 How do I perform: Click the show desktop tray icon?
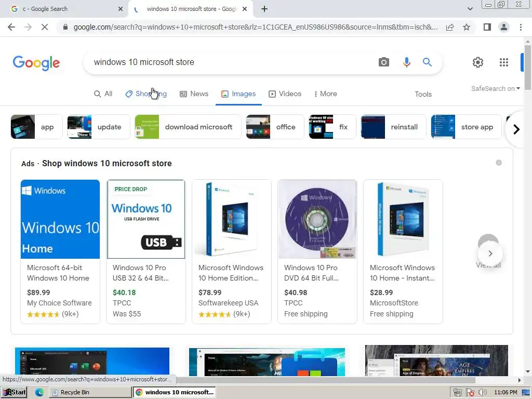[x=526, y=393]
